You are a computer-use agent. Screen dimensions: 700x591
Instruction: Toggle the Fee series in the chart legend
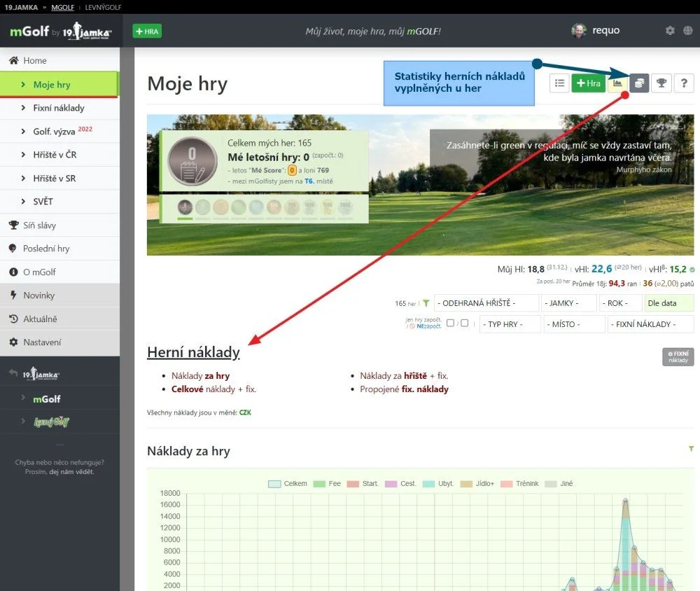coord(327,484)
